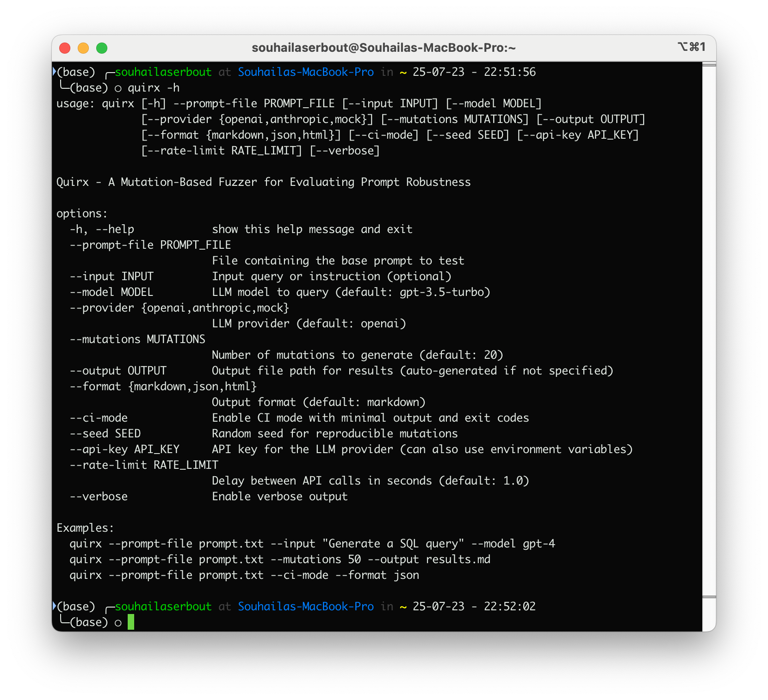Click the first green 'souhailaserbout' username
This screenshot has height=700, width=768.
pos(163,72)
